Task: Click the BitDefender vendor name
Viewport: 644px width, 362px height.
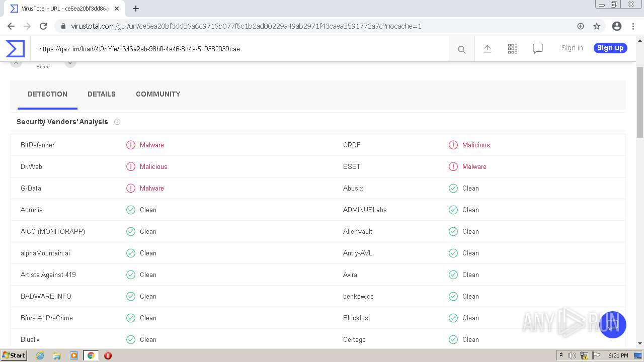Action: click(37, 145)
